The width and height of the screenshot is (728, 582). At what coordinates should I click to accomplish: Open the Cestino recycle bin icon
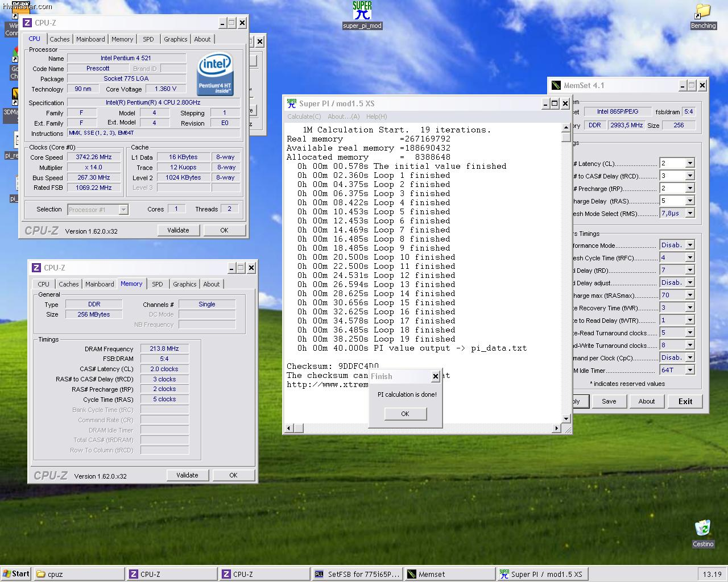(702, 533)
